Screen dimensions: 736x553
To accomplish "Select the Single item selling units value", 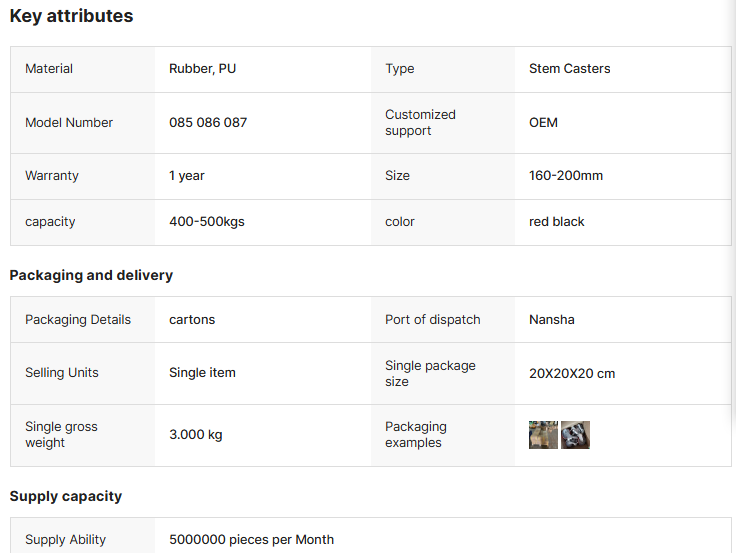I will point(202,373).
